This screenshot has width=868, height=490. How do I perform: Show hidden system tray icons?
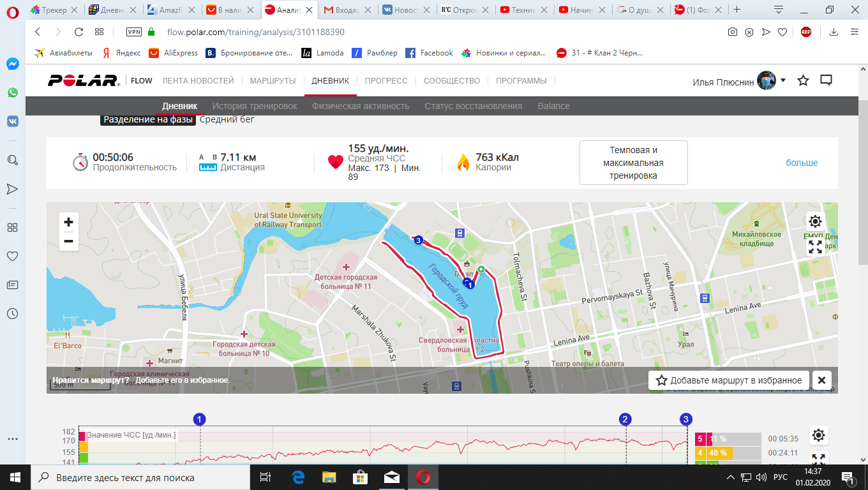coord(731,477)
